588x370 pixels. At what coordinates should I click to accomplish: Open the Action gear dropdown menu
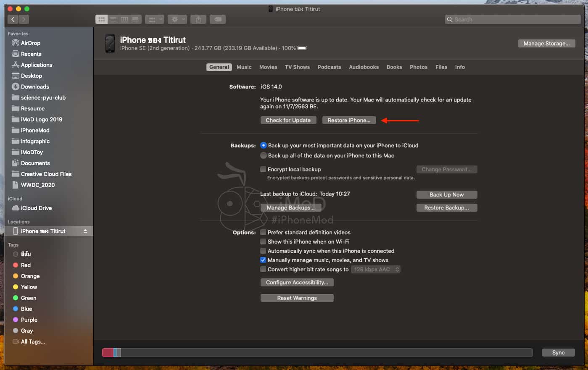tap(177, 19)
